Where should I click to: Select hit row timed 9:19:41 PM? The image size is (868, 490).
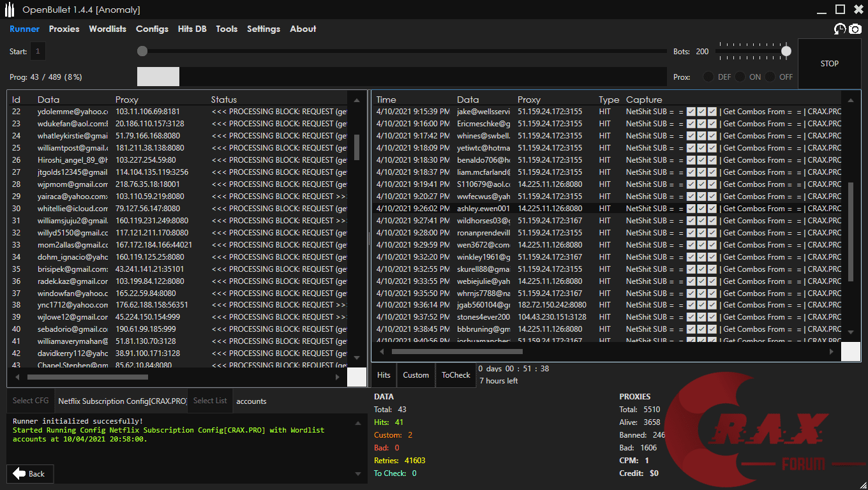(x=608, y=184)
